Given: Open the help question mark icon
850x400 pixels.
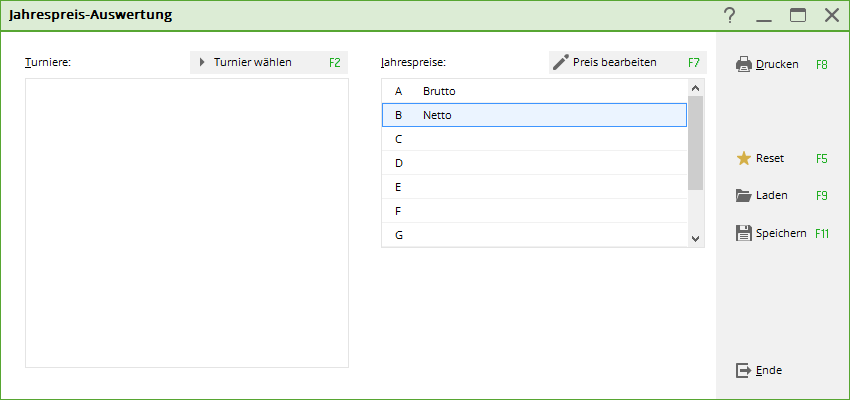Looking at the screenshot, I should 730,15.
